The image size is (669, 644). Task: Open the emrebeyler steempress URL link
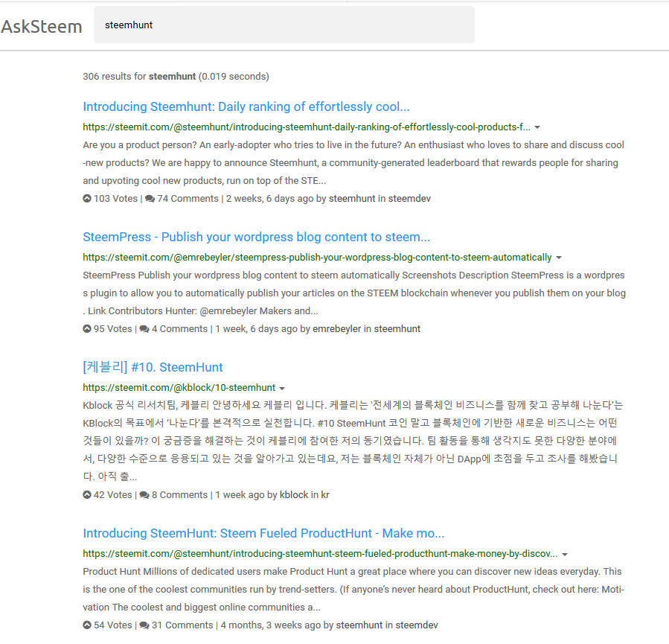click(x=317, y=258)
